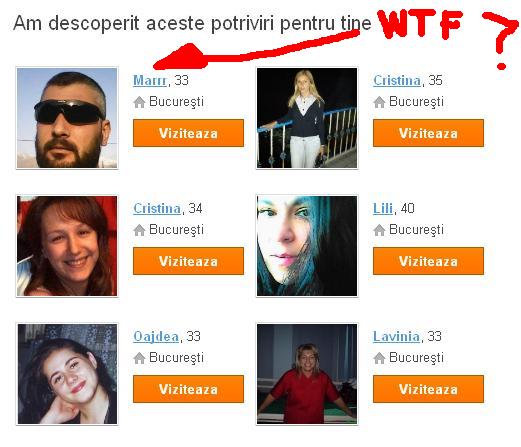Viewport: 521px width, 447px height.
Task: Open Lili profile name link
Action: pyautogui.click(x=383, y=209)
